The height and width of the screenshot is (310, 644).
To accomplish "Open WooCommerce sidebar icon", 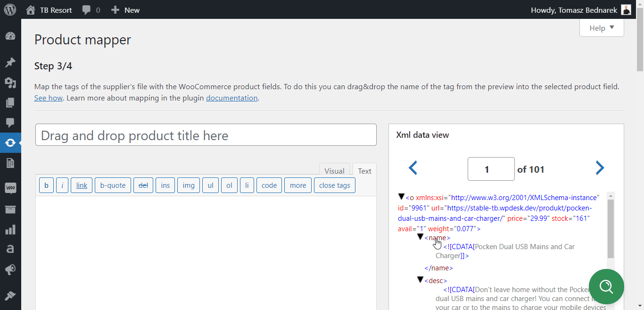I will click(10, 188).
